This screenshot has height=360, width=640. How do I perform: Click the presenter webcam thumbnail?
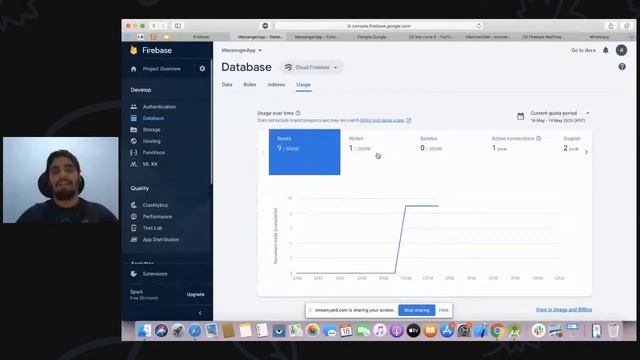point(61,180)
